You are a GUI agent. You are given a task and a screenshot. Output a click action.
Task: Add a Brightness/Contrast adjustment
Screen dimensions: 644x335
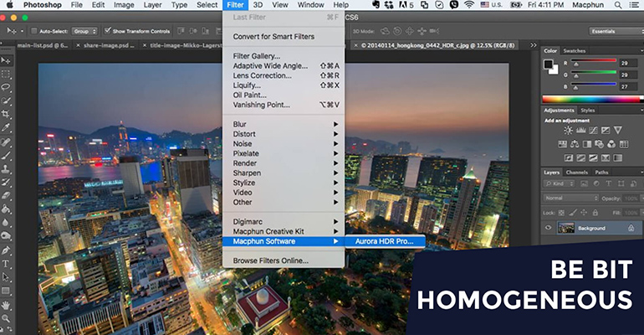click(x=568, y=131)
